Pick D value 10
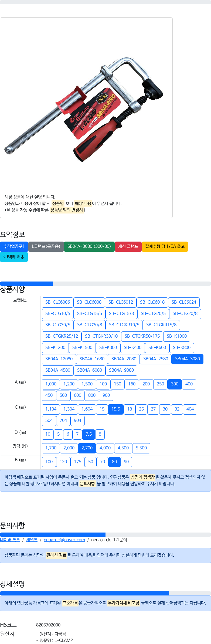 (48, 434)
